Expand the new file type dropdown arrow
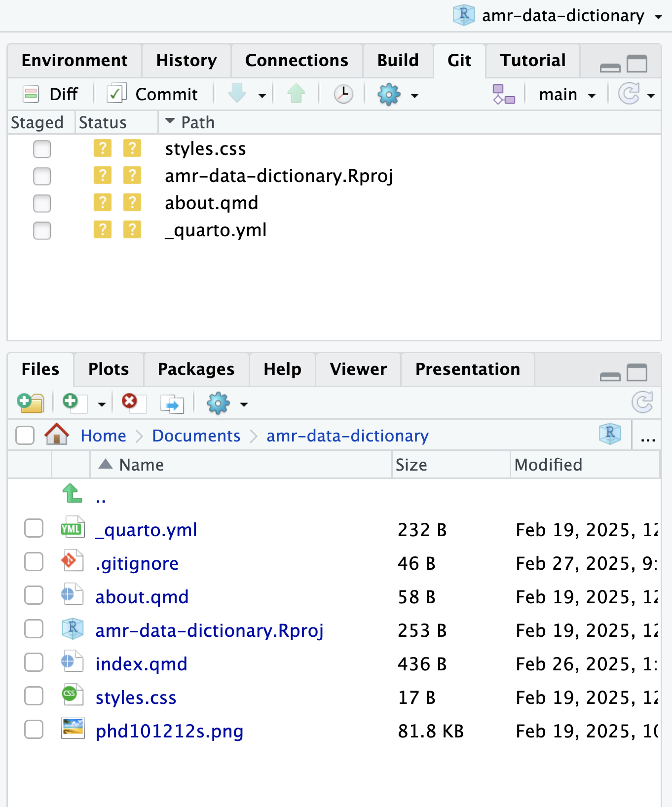Screen dimensions: 672x807 102,404
